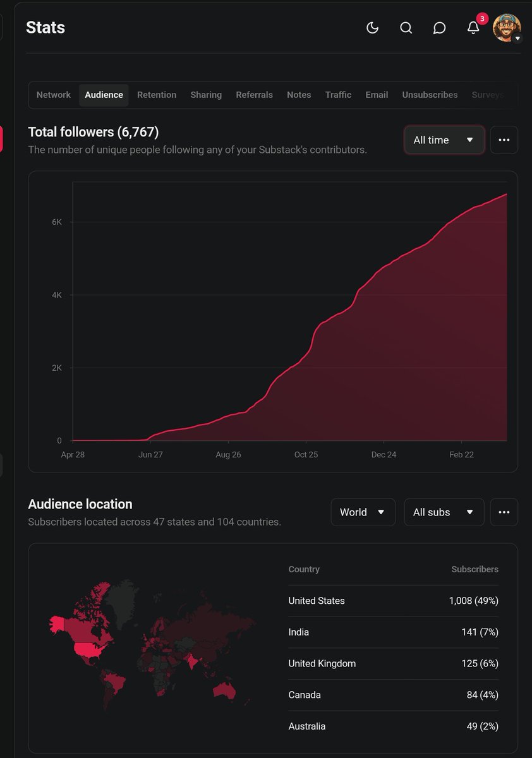Open the Traffic tab

[339, 95]
